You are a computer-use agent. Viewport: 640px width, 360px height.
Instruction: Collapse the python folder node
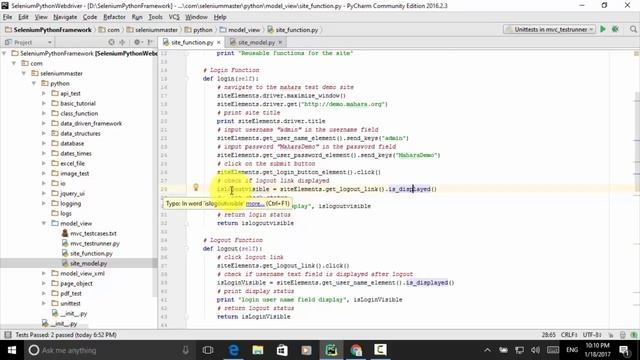coord(34,83)
